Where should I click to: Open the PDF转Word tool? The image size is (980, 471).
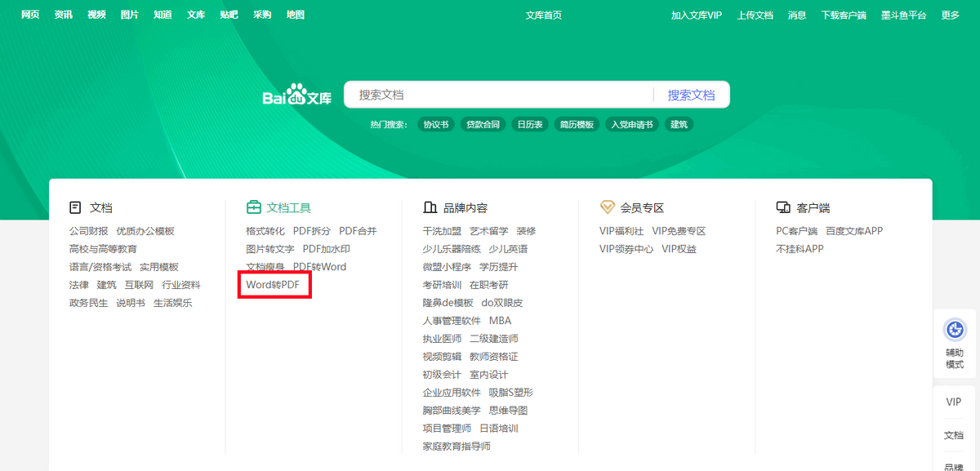coord(321,266)
